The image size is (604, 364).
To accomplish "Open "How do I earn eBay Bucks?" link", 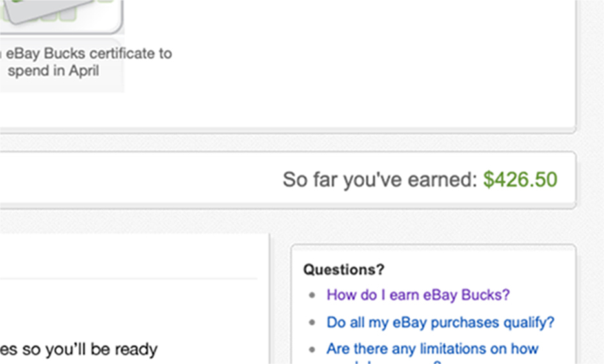I will 418,295.
